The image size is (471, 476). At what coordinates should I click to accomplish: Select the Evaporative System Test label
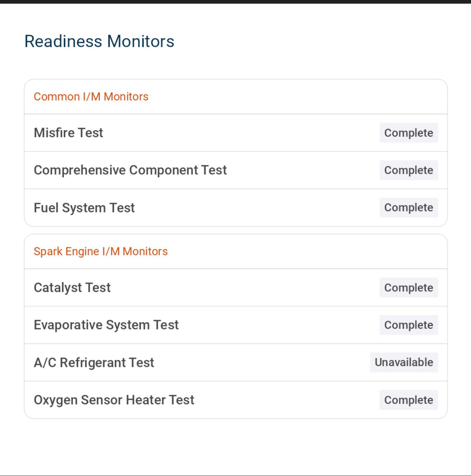[106, 325]
